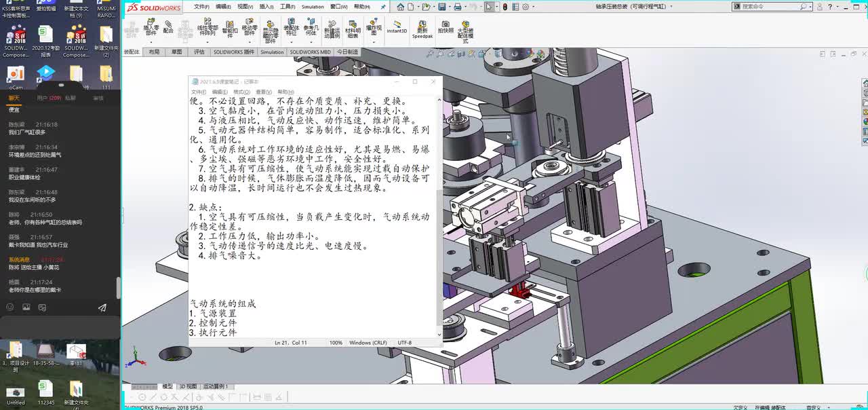Expand the Reference Geometry dropdown arrow
The height and width of the screenshot is (410, 868).
pyautogui.click(x=310, y=42)
